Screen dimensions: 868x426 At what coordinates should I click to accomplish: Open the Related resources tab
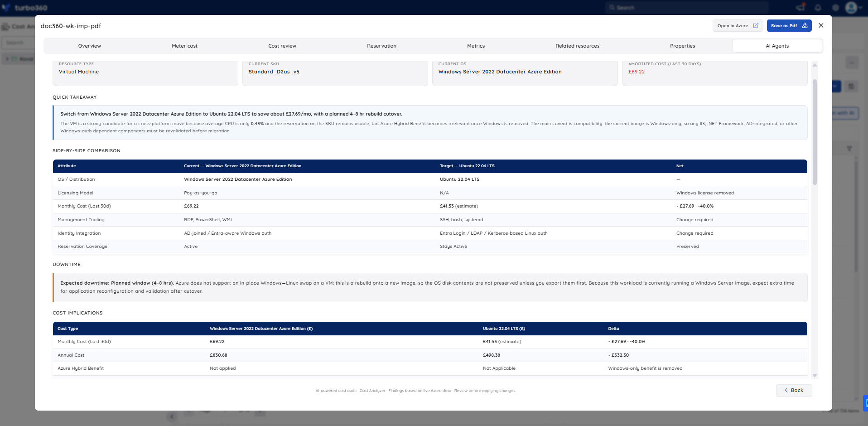pos(577,46)
